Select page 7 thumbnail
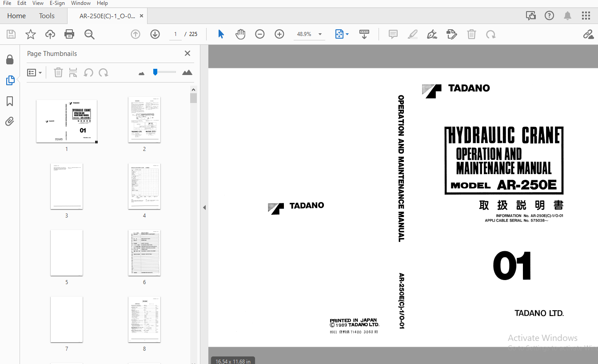Viewport: 598px width, 364px height. click(67, 320)
